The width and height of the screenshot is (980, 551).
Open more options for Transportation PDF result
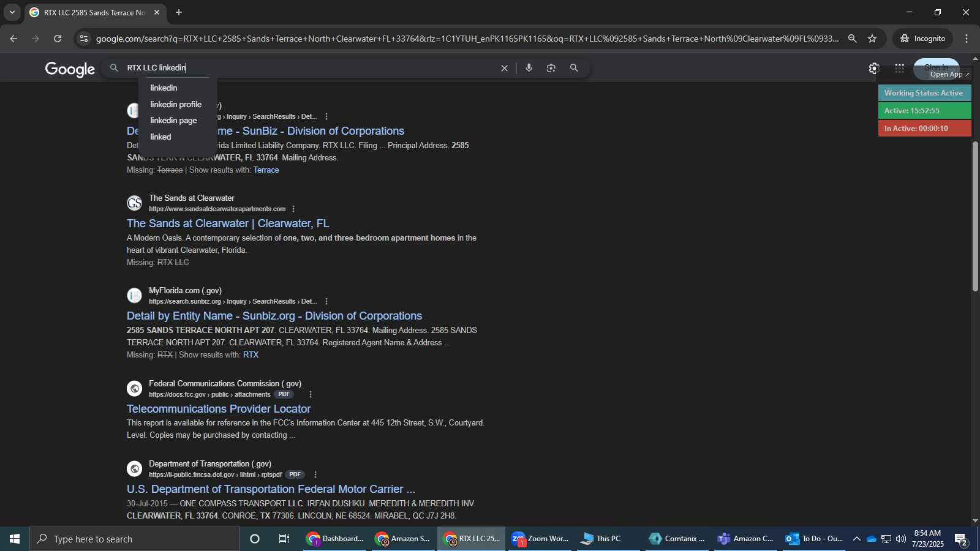(315, 474)
